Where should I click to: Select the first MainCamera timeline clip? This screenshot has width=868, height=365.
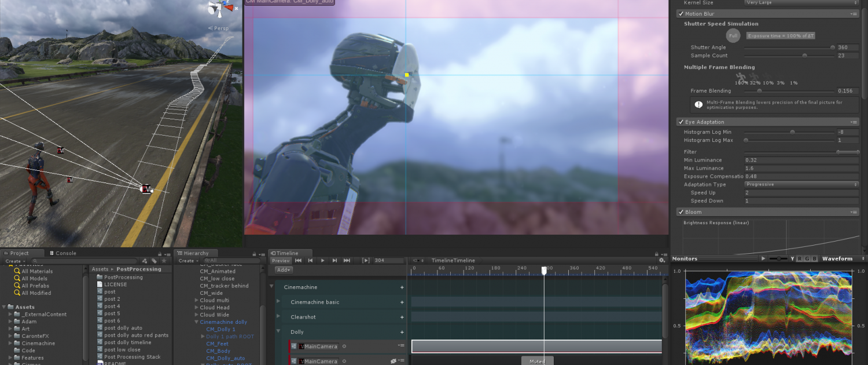536,346
